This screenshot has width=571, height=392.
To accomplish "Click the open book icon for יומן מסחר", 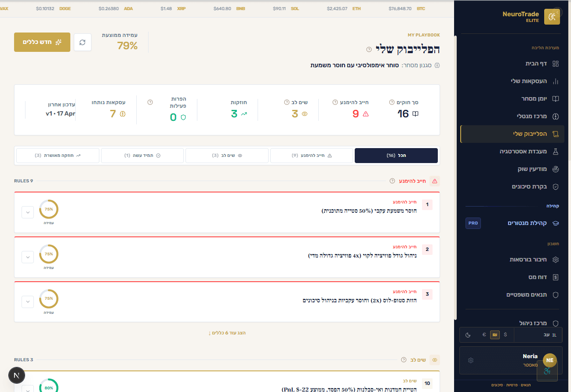I will [x=556, y=99].
